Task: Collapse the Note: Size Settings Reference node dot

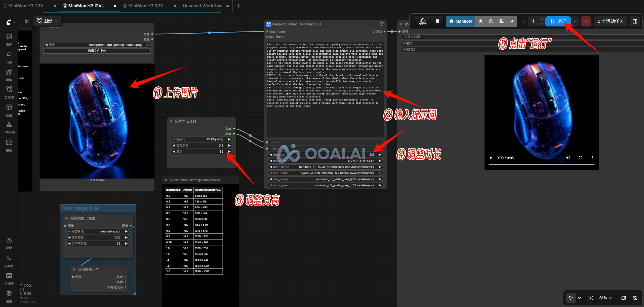Action: tap(166, 180)
